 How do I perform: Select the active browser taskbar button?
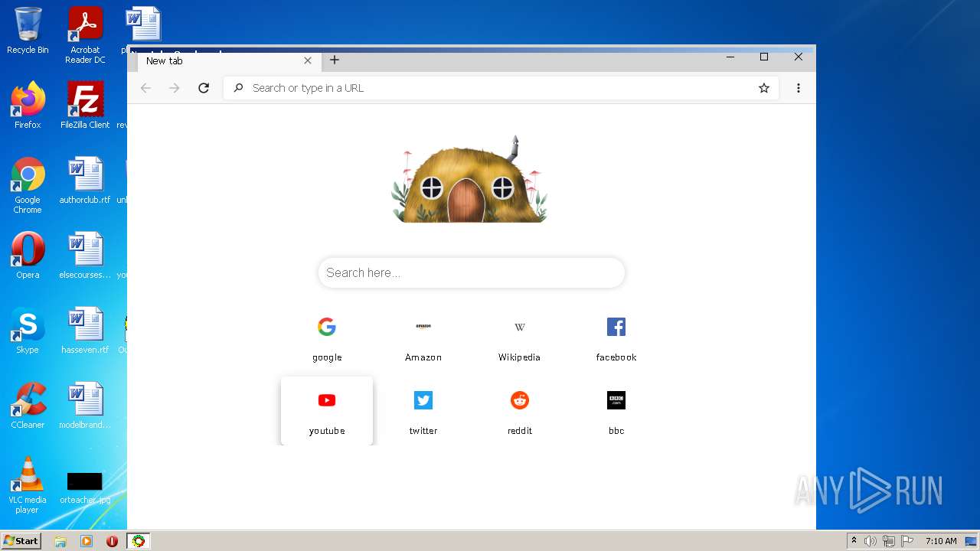(139, 541)
